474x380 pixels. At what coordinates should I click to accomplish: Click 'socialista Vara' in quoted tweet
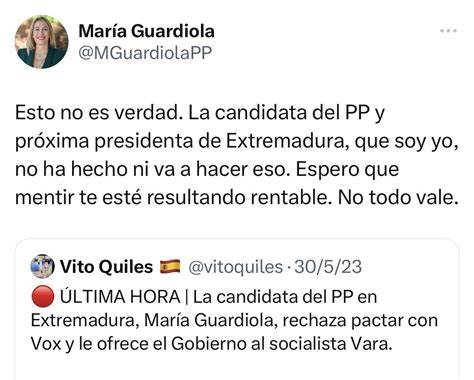coord(329,344)
